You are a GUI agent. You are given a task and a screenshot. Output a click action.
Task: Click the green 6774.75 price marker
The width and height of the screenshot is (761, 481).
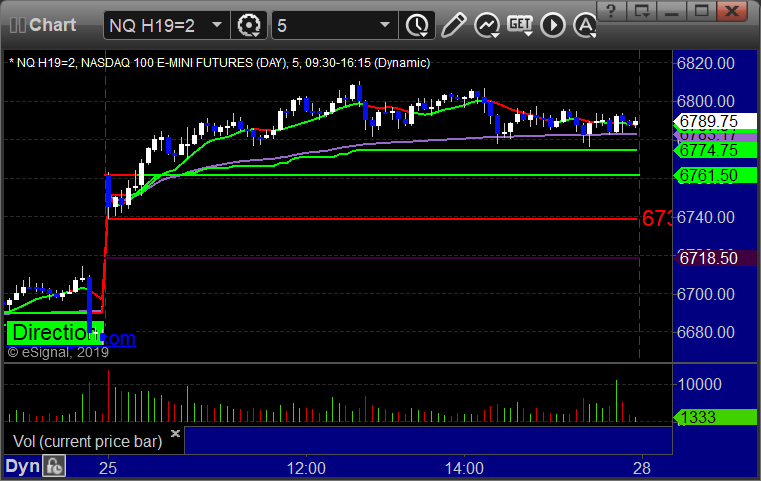(715, 150)
